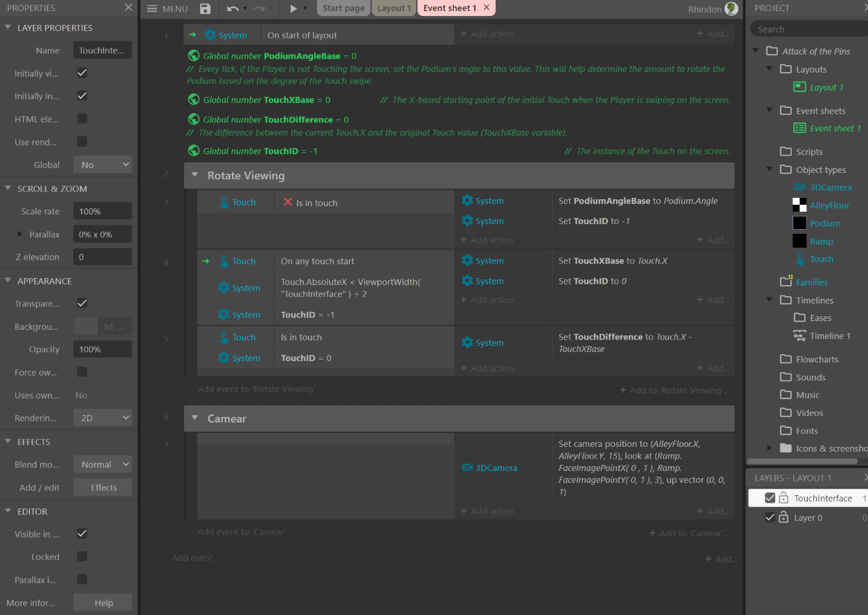Image resolution: width=868 pixels, height=615 pixels.
Task: Collapse the Rotate Viewing group
Action: tap(195, 176)
